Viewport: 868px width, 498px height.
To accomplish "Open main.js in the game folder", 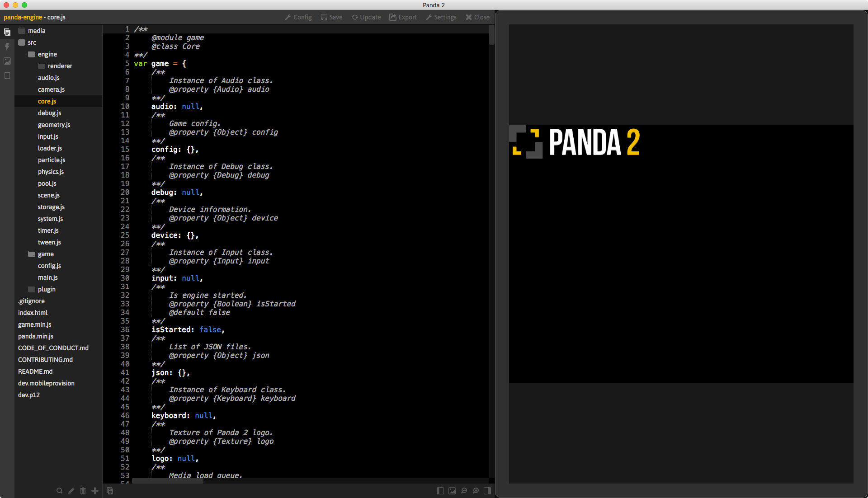I will 48,277.
